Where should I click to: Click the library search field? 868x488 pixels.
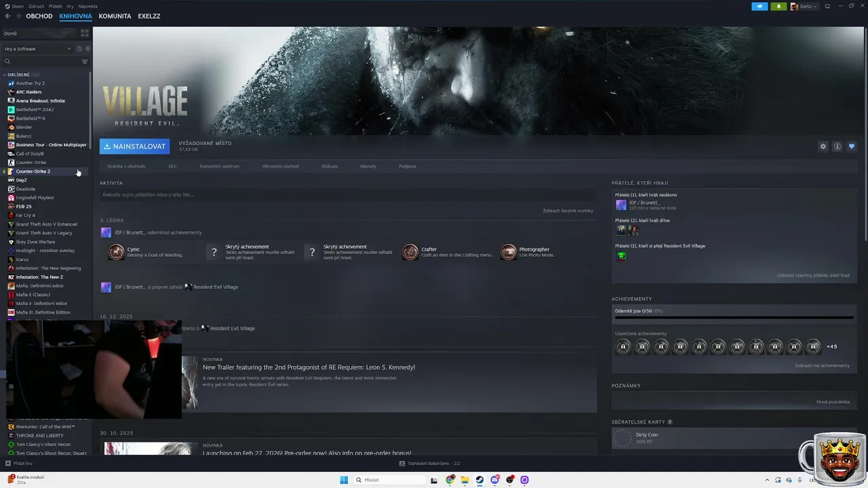click(x=41, y=62)
